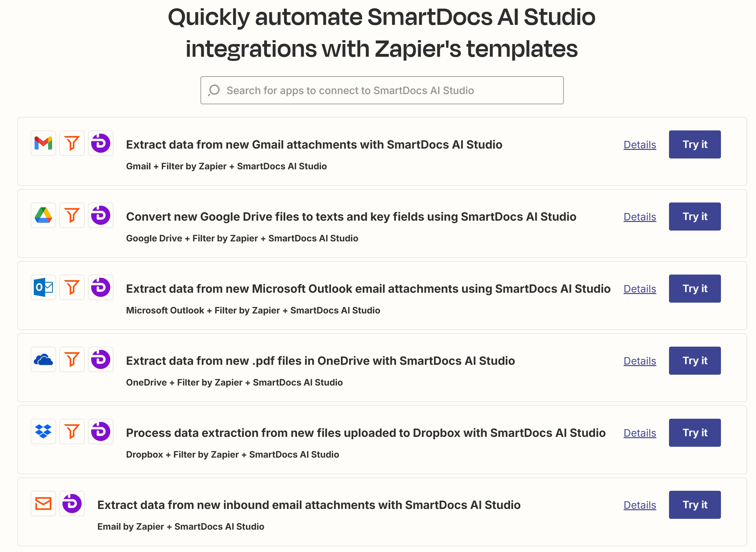Try it for the Google Drive template
The height and width of the screenshot is (552, 756).
695,217
